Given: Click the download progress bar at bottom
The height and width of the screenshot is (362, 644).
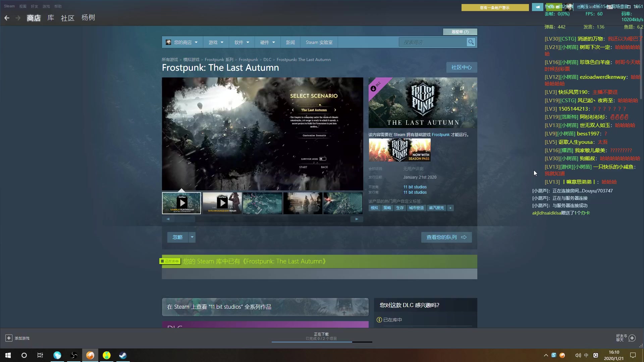Looking at the screenshot, I should coord(322,342).
